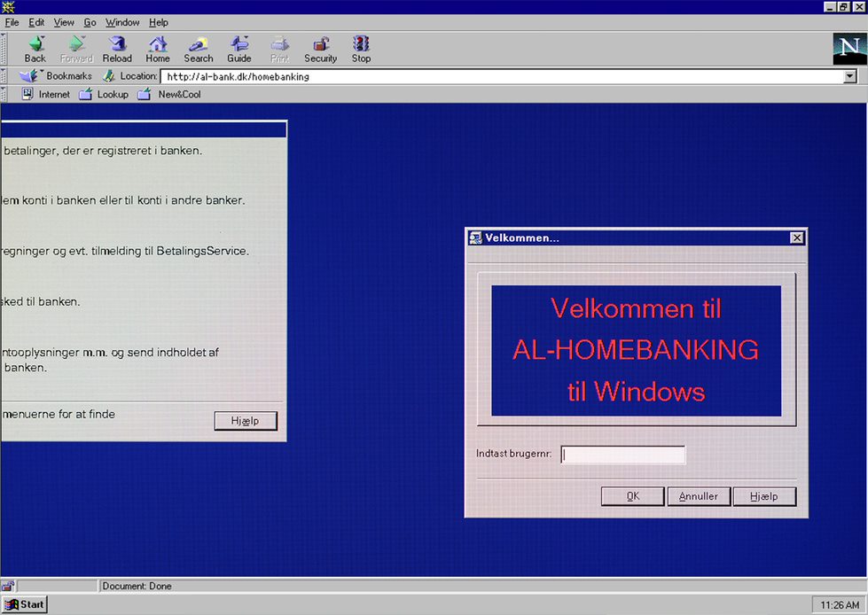
Task: Click the text mentioning BetalingsService
Action: pos(124,251)
